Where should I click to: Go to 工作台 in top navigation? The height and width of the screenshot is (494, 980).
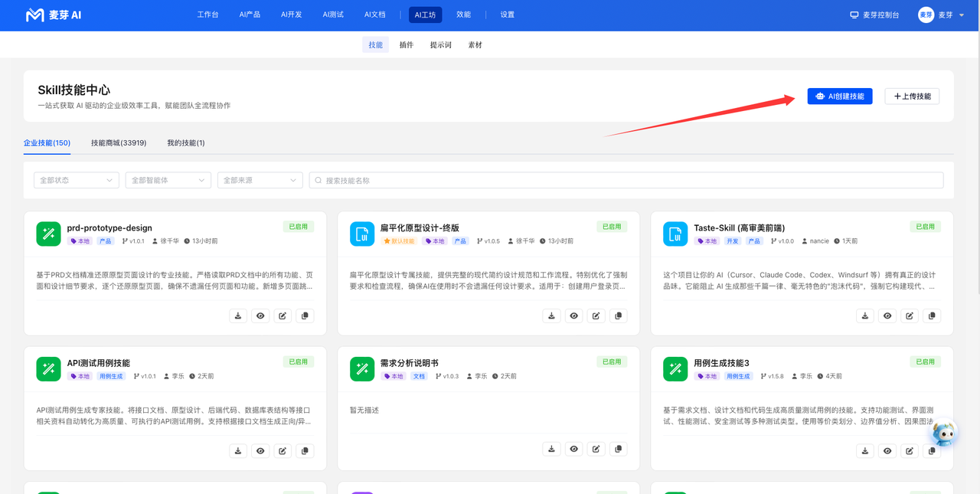point(207,15)
